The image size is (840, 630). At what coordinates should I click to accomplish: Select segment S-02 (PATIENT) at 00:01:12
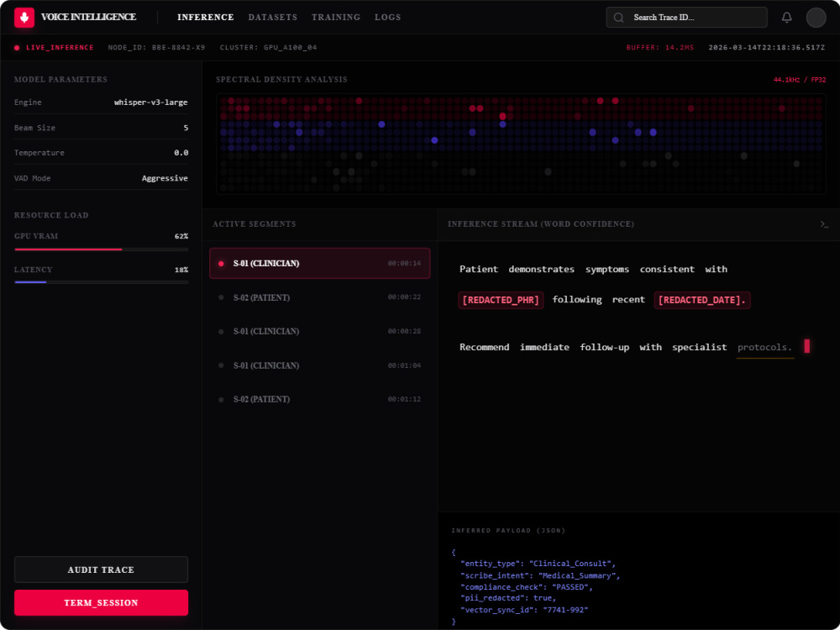pos(319,399)
